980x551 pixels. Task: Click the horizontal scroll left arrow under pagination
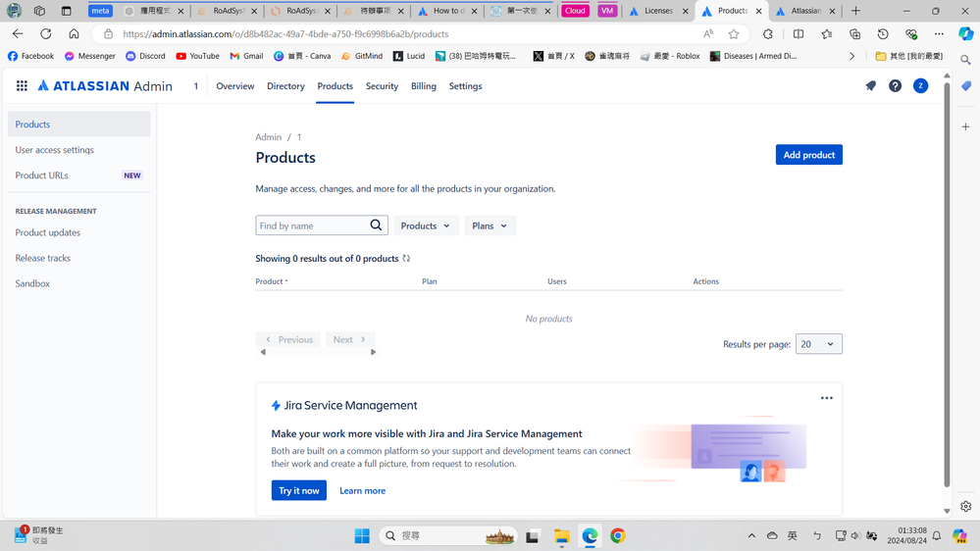(263, 352)
